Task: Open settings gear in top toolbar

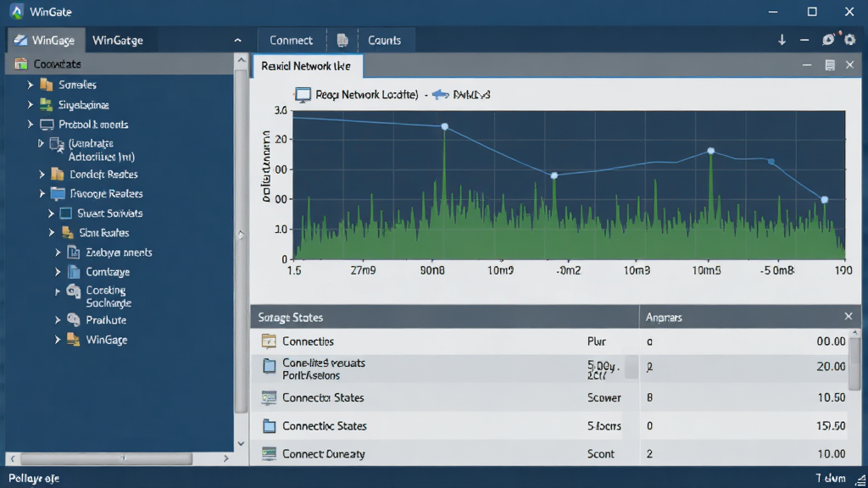Action: [850, 40]
